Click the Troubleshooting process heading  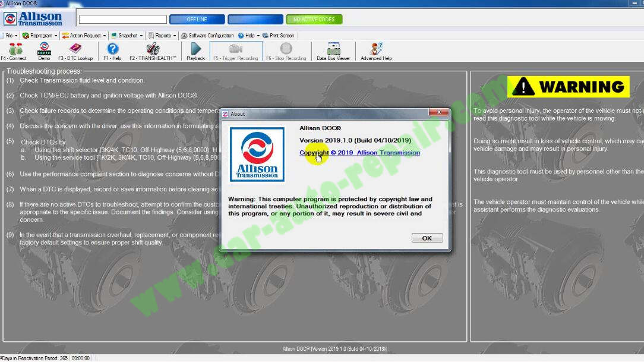[x=43, y=71]
